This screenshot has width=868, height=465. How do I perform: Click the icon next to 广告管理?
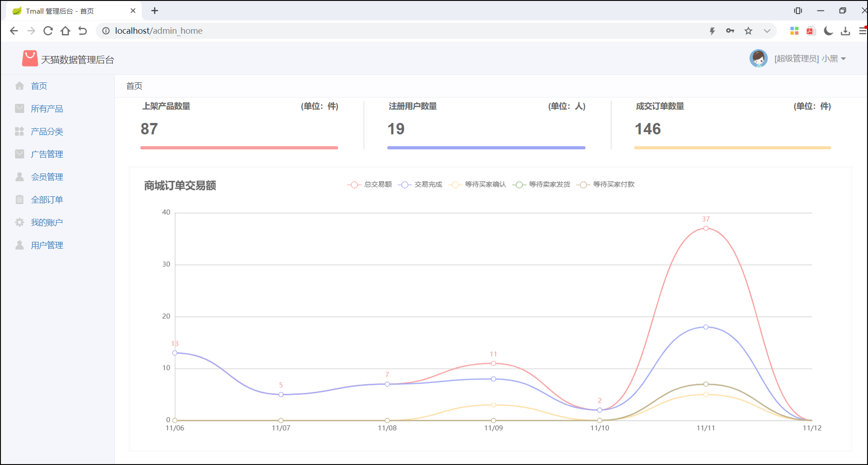click(x=20, y=154)
